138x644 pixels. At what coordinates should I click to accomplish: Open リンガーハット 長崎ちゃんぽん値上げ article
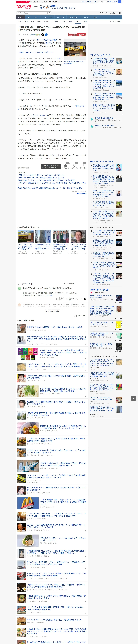[x=56, y=440]
